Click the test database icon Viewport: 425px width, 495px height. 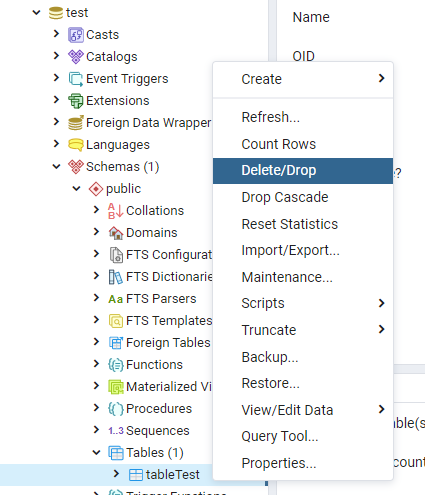click(56, 13)
